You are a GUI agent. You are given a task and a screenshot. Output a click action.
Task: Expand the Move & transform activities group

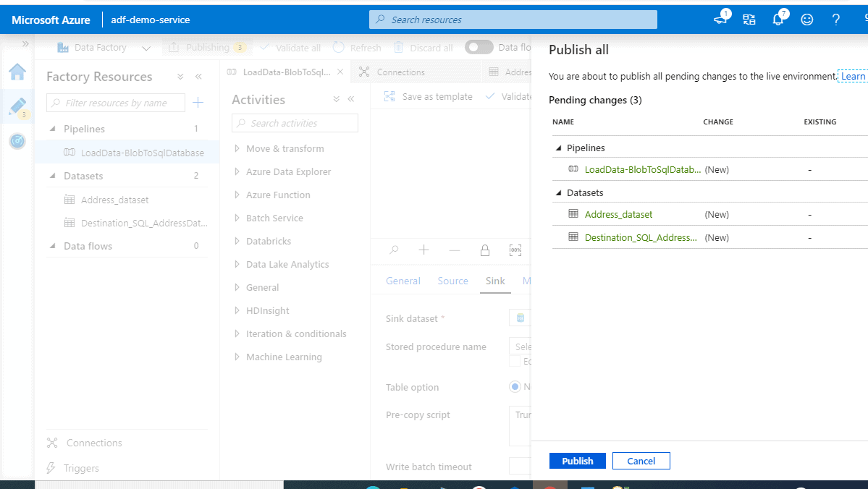click(237, 149)
